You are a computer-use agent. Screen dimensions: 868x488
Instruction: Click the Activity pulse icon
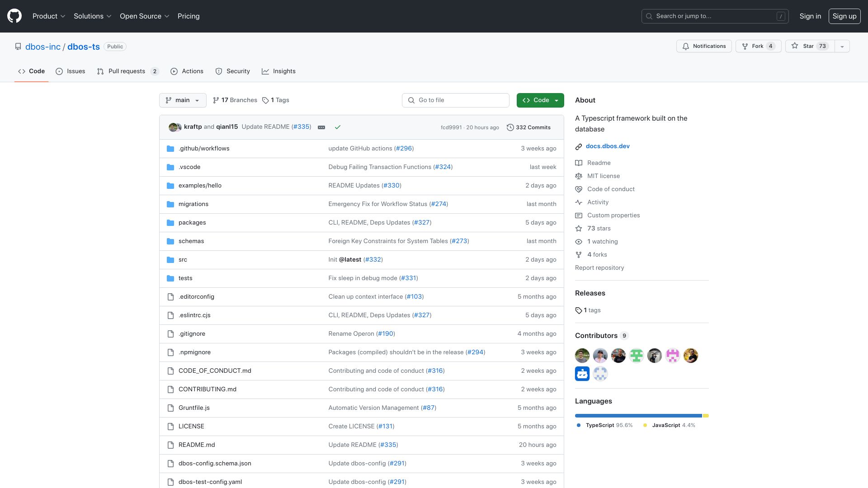pos(579,202)
